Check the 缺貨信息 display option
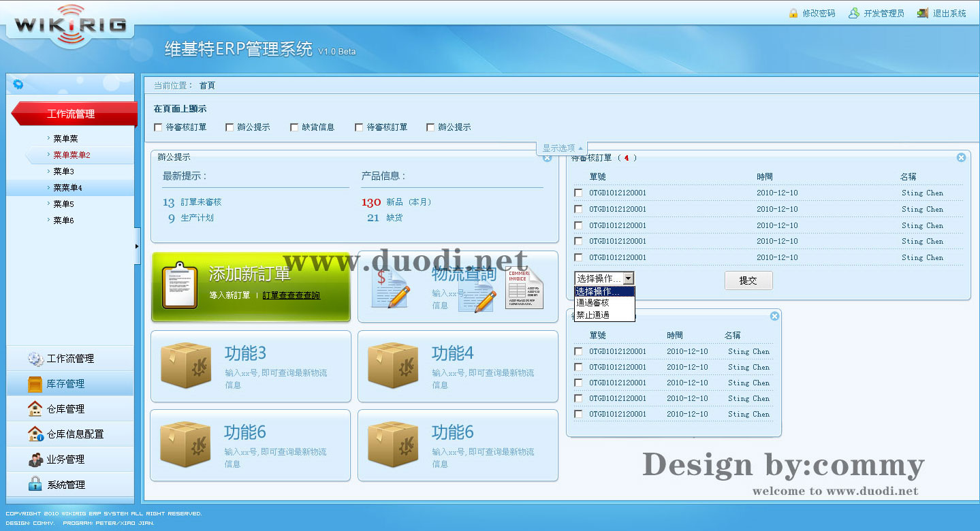This screenshot has width=980, height=531. (x=294, y=127)
